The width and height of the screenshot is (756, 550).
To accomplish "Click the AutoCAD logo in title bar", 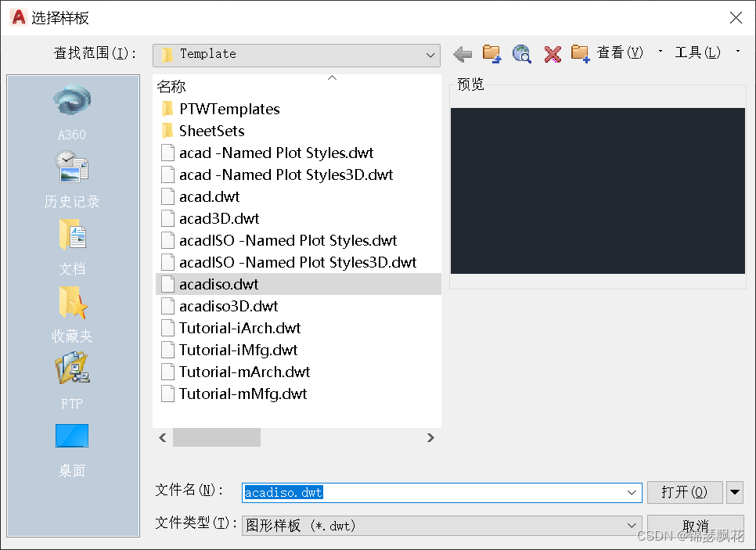I will point(18,17).
